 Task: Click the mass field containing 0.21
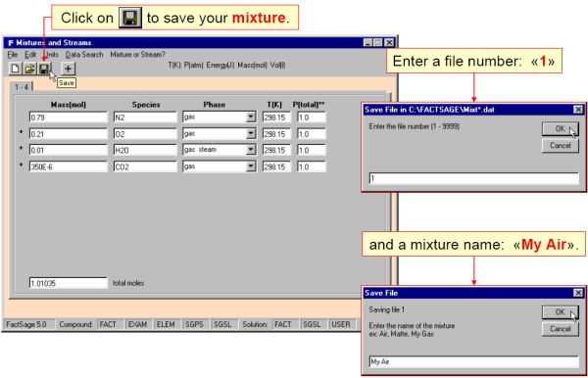click(68, 134)
